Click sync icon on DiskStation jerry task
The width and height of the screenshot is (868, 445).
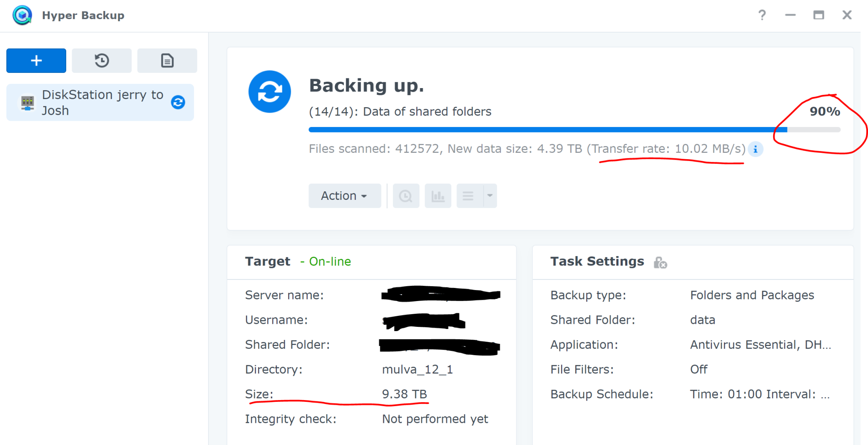click(178, 102)
